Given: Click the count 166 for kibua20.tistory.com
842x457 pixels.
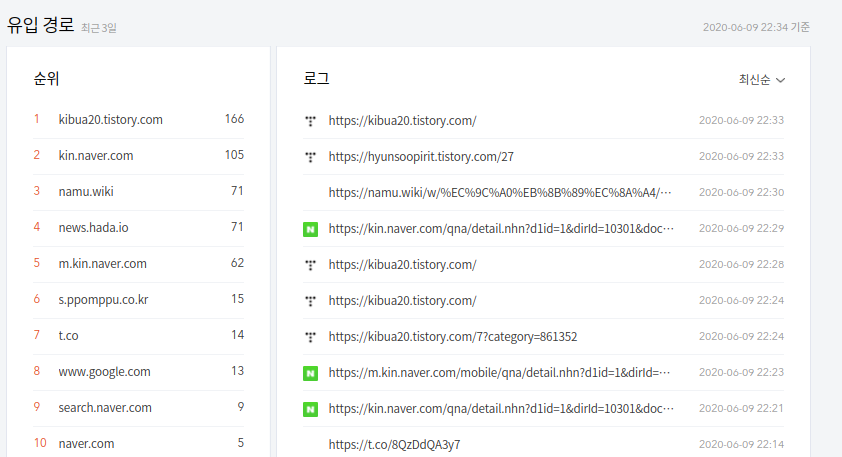Looking at the screenshot, I should (234, 119).
